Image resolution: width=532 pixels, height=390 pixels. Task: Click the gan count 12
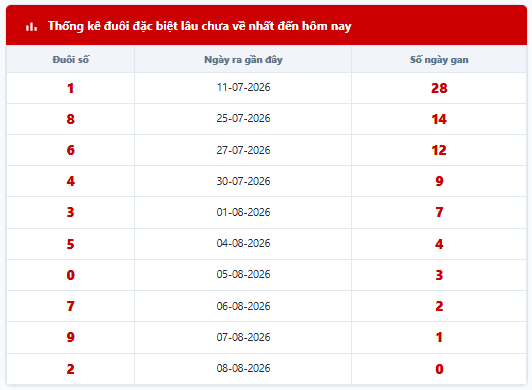pyautogui.click(x=439, y=150)
